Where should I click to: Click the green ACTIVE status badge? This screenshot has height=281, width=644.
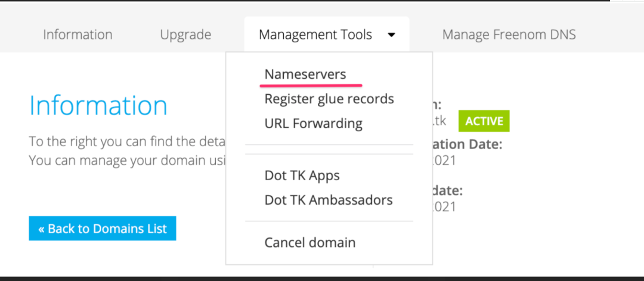pos(484,121)
